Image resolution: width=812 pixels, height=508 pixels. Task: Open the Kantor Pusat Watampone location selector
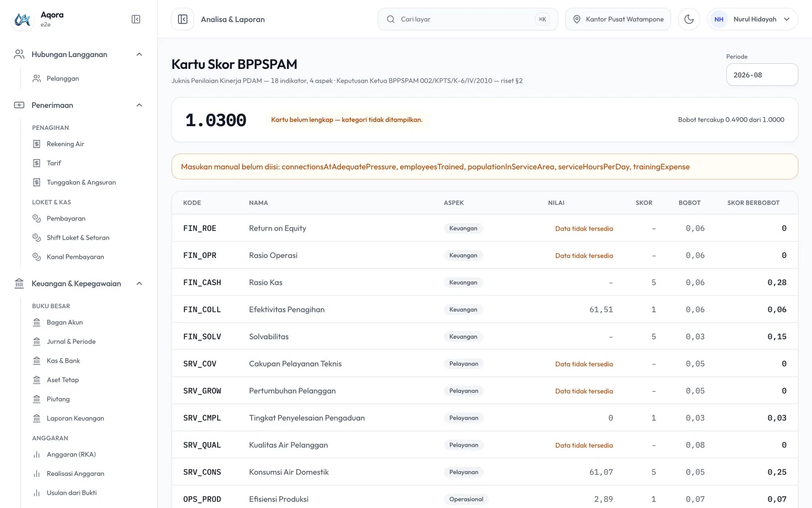tap(618, 19)
